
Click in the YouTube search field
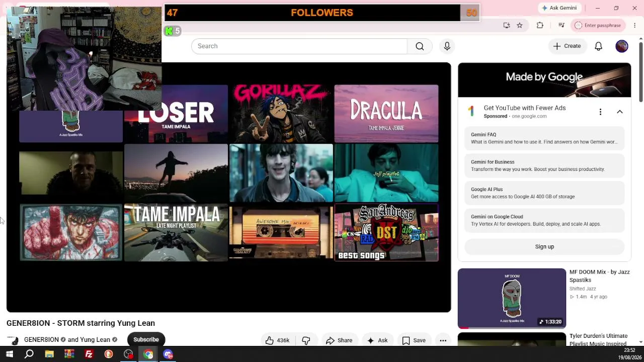tap(299, 46)
